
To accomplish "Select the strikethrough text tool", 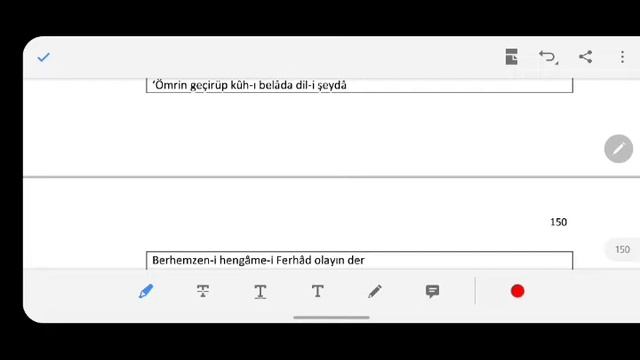I will click(203, 291).
